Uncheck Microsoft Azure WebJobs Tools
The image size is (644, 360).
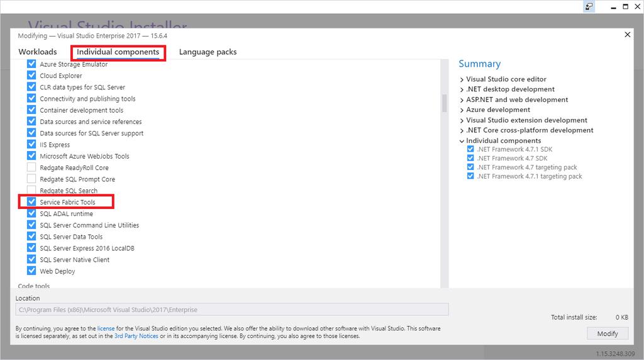pyautogui.click(x=31, y=155)
